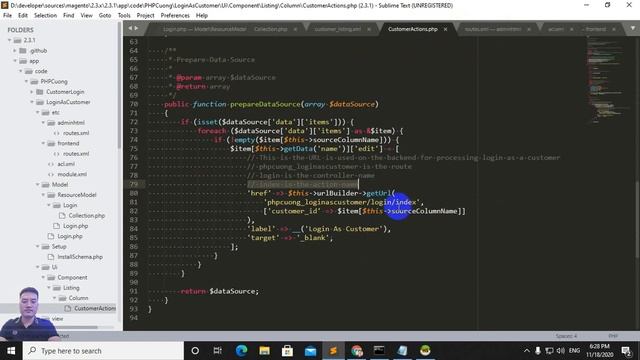Image resolution: width=640 pixels, height=360 pixels.
Task: Open Cortana circle icon
Action: [195, 351]
